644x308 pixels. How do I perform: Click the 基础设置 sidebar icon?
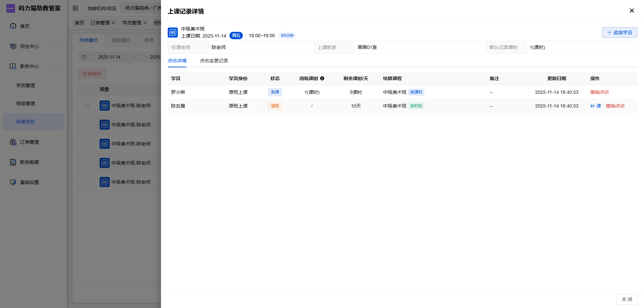13,182
